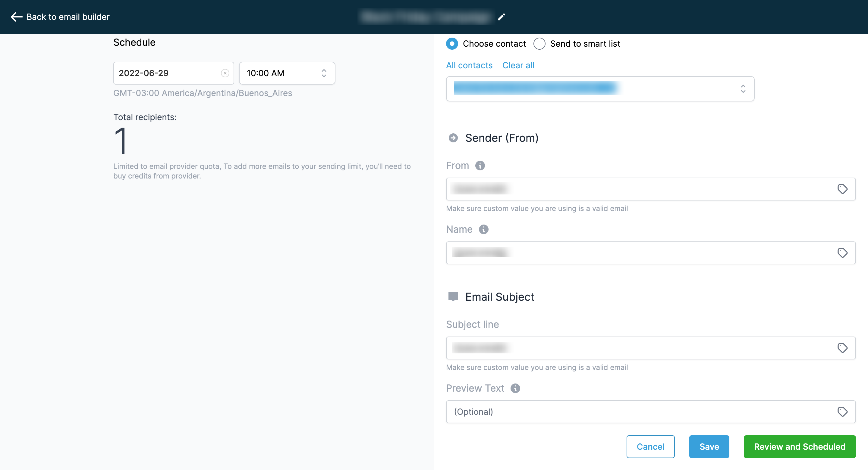Viewport: 868px width, 475px height.
Task: Click the tag icon in the Name field
Action: pos(842,253)
